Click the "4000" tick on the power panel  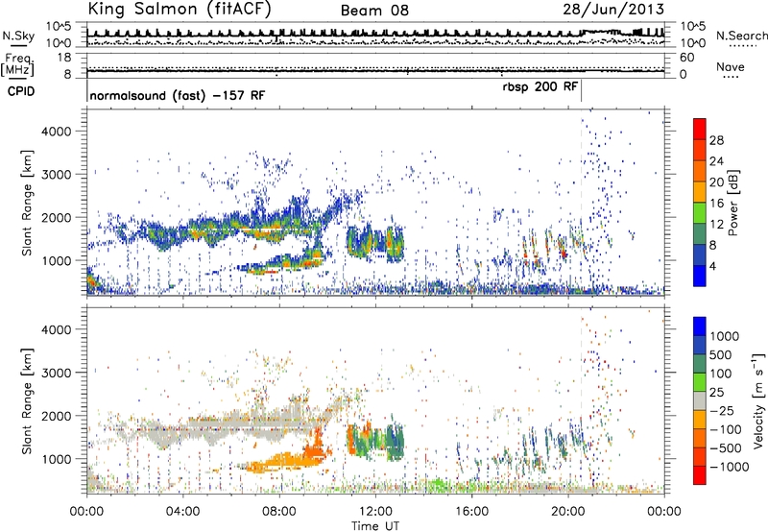(56, 132)
